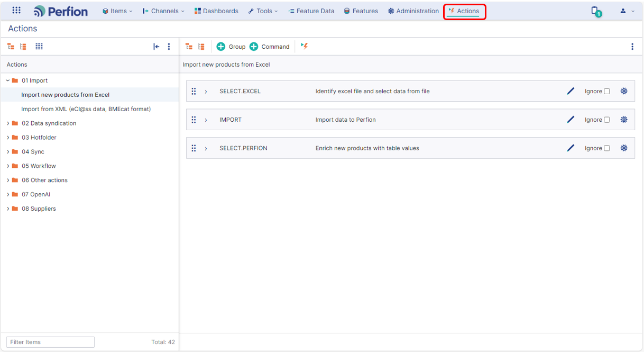The image size is (644, 352).
Task: Expand all nodes in left Actions tree
Action: (23, 47)
